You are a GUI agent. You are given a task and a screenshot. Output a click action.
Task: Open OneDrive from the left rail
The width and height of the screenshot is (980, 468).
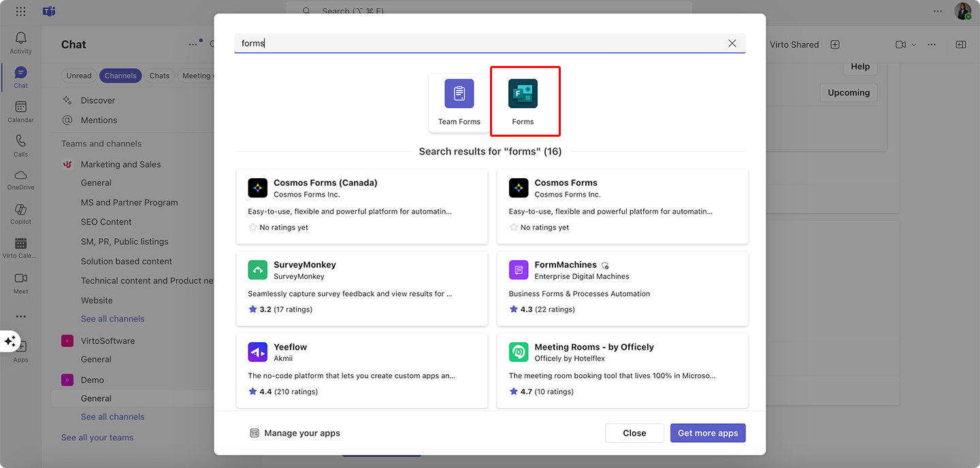20,178
